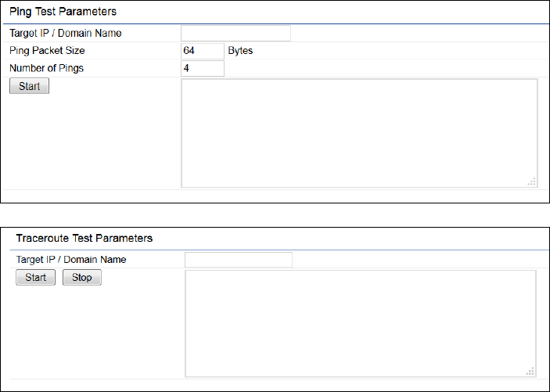Click Target IP / Domain Name label in Ping section
The image size is (550, 392).
[x=65, y=33]
